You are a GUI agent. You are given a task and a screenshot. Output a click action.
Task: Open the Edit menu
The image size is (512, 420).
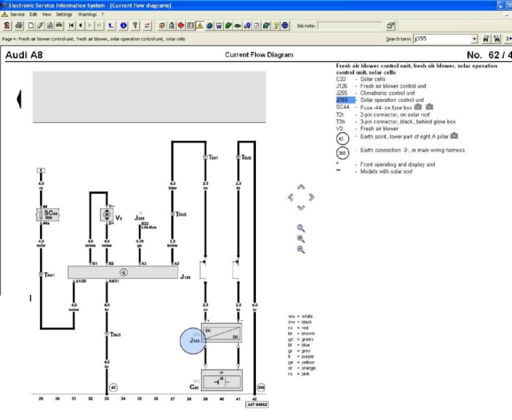33,14
